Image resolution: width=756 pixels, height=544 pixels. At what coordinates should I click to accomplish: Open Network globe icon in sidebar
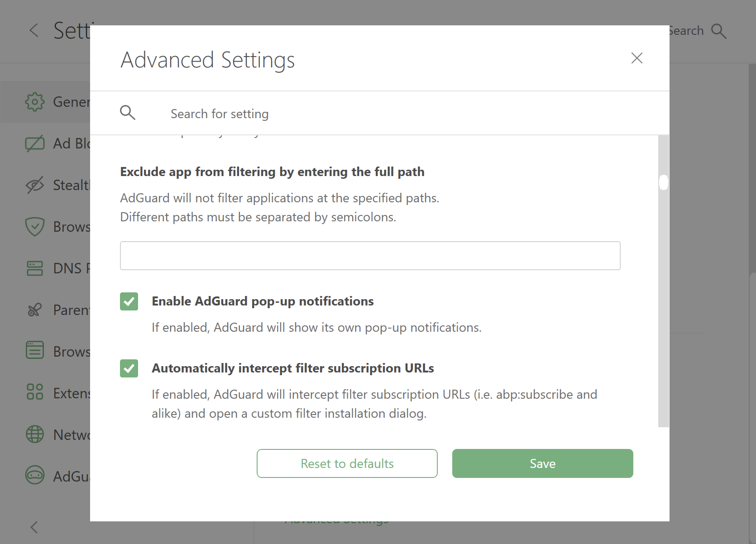[35, 434]
